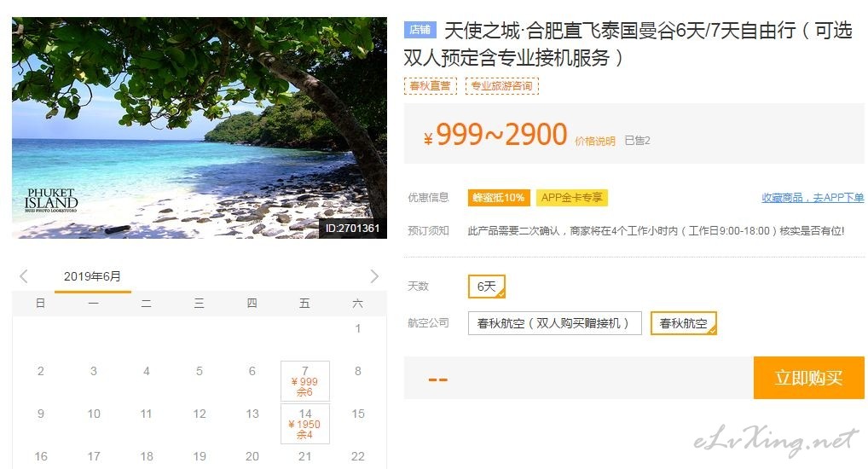Click June 21 in the calendar
The image size is (868, 469).
(x=305, y=456)
